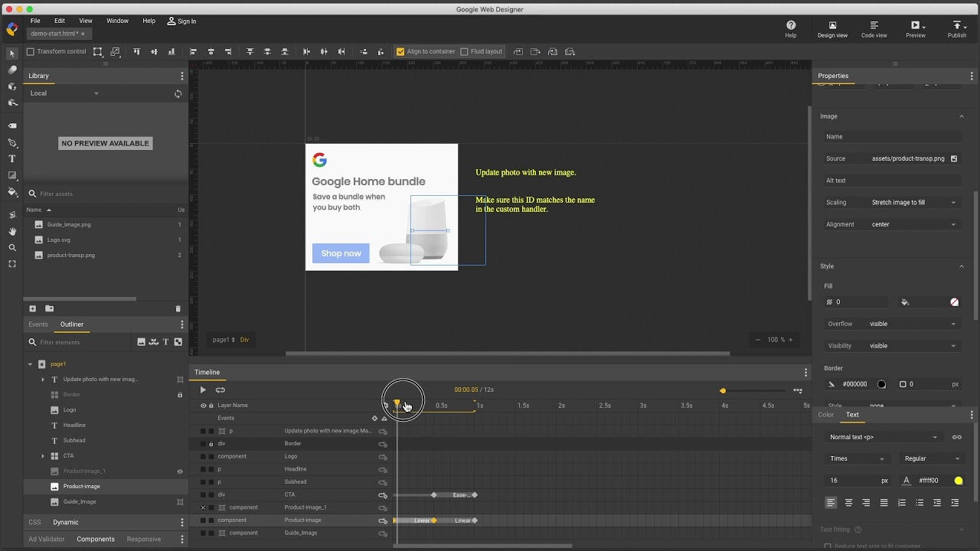Select the Selection arrow tool
980x551 pixels.
[x=11, y=54]
